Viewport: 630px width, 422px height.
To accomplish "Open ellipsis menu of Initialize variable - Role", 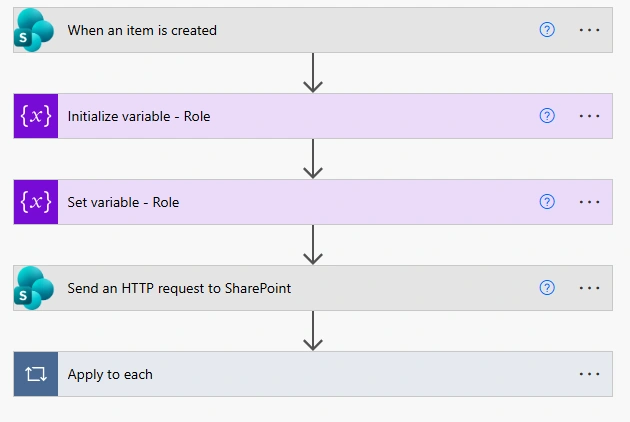I will 589,116.
